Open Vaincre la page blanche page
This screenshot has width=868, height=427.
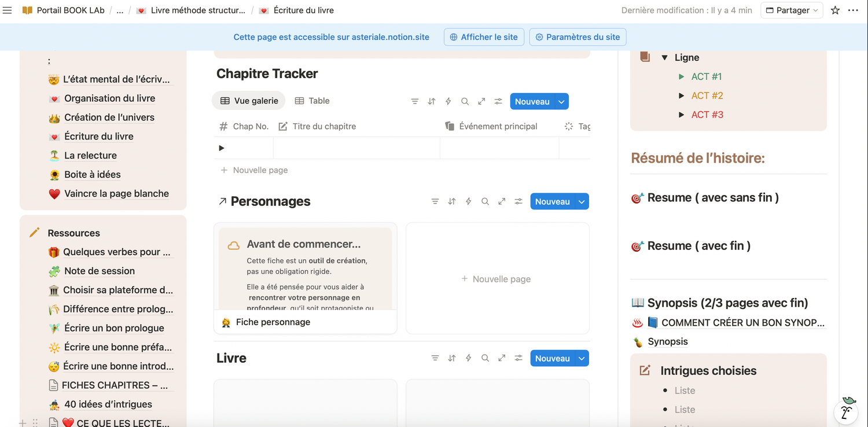pyautogui.click(x=116, y=194)
